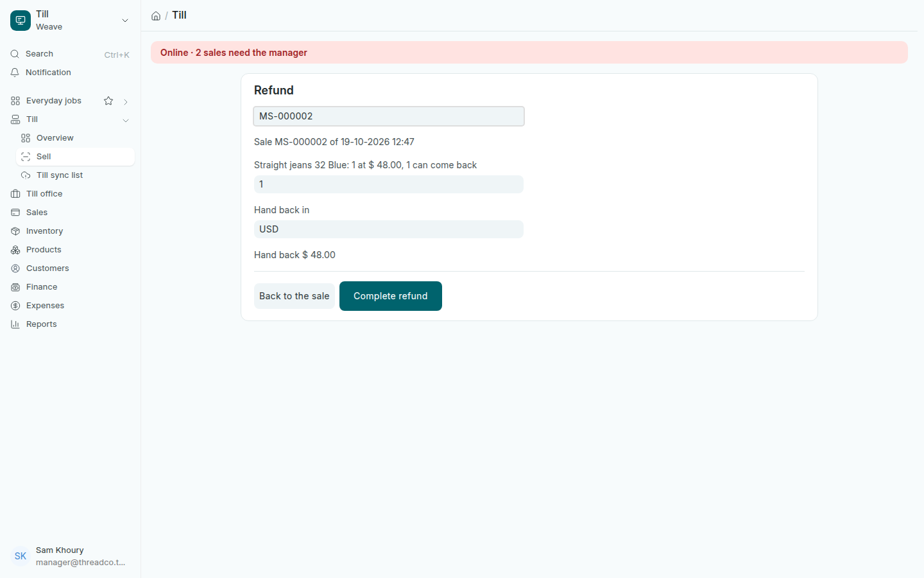Open the Till office section
924x578 pixels.
pos(70,194)
